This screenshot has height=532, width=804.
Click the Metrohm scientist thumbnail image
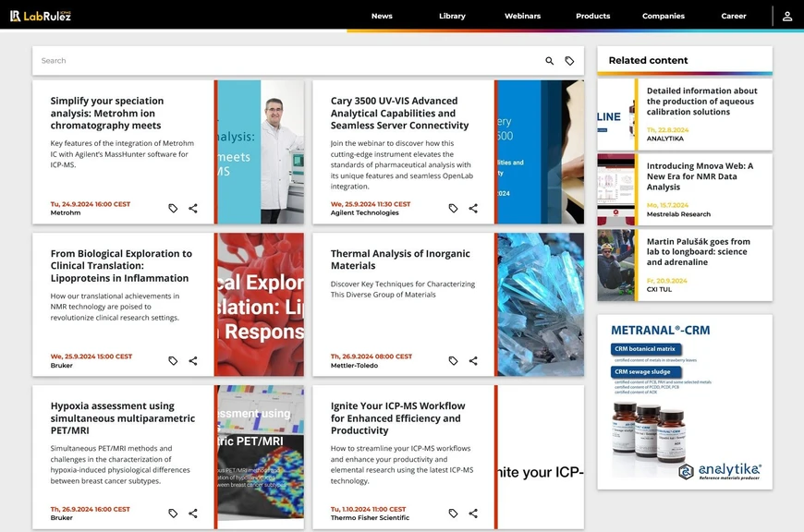coord(261,151)
